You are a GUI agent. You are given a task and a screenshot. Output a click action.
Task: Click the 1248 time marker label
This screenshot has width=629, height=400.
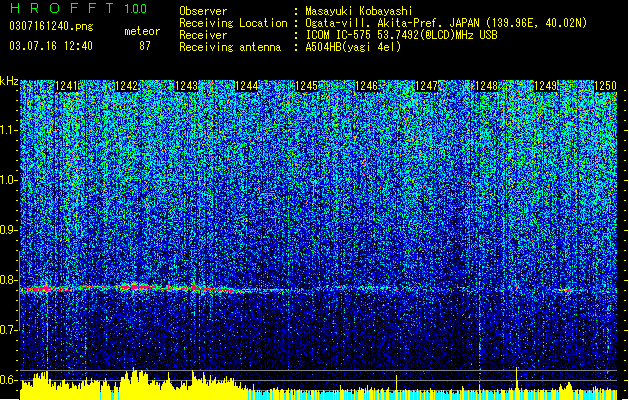486,86
